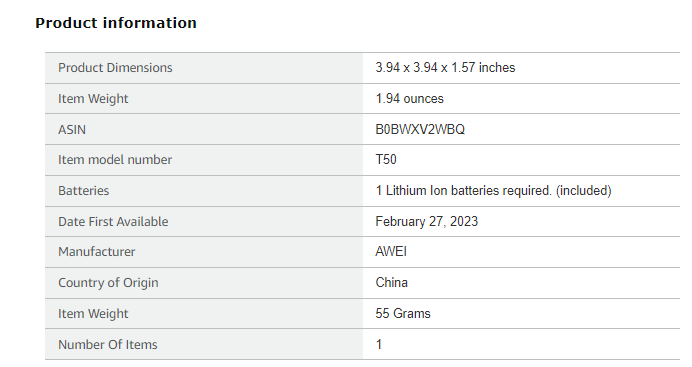This screenshot has width=692, height=367.
Task: Click the Manufacturer row label
Action: [97, 252]
